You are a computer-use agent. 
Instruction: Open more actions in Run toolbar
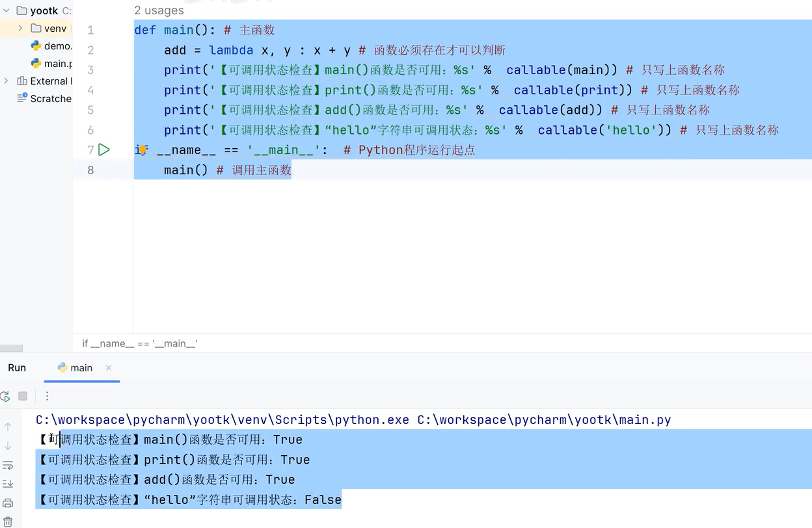pyautogui.click(x=47, y=396)
